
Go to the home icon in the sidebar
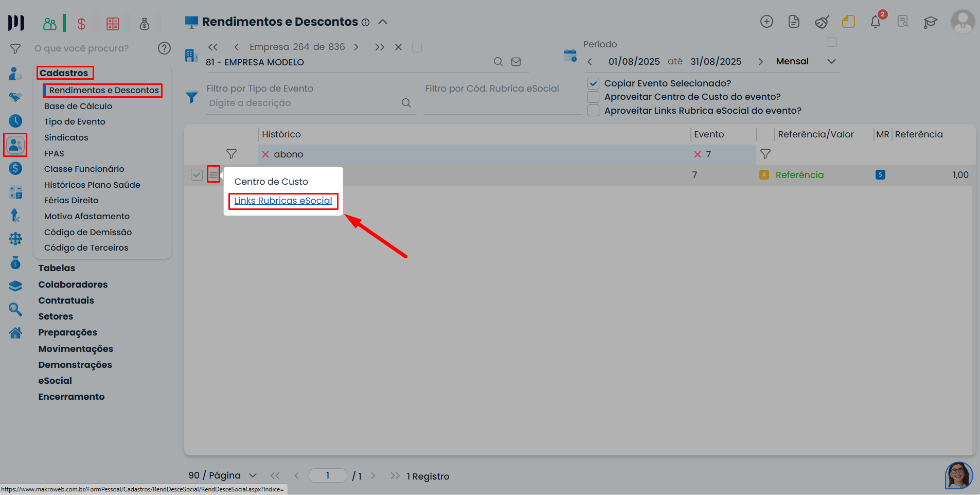(x=15, y=333)
